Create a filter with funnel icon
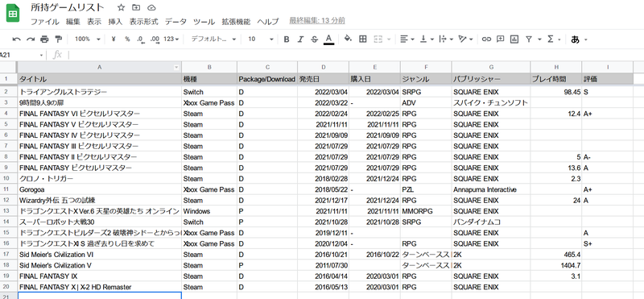 [529, 39]
